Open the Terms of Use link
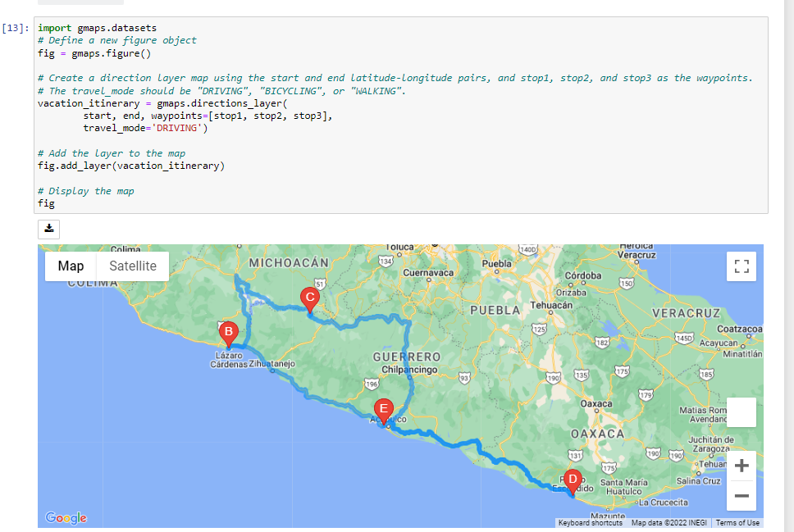The height and width of the screenshot is (532, 794). 737,523
